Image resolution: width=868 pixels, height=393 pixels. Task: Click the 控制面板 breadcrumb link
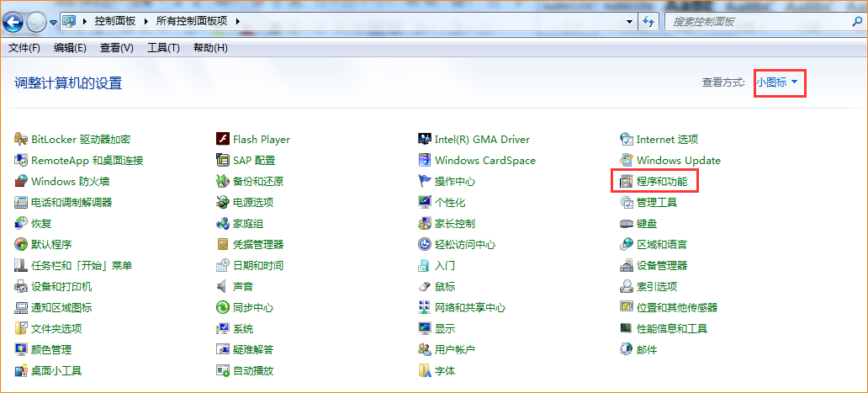115,22
